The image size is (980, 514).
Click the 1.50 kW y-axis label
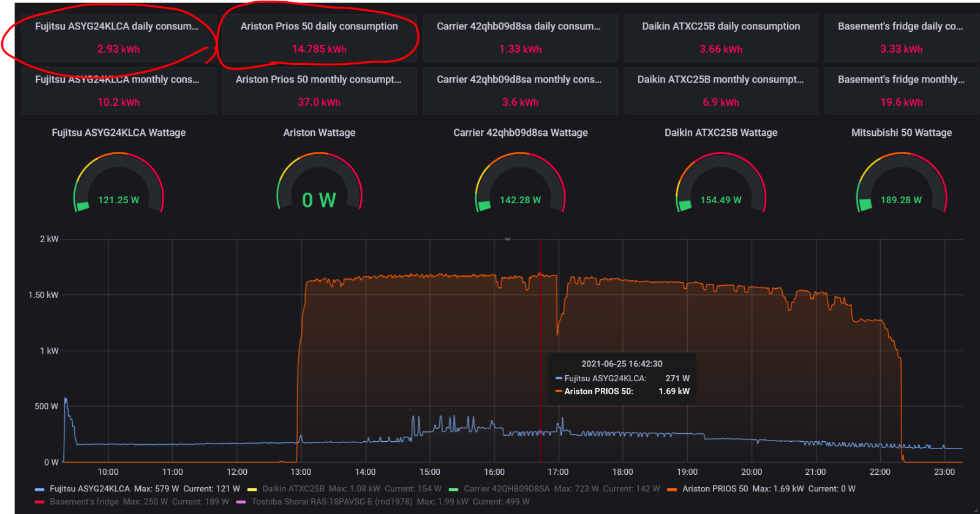[43, 295]
